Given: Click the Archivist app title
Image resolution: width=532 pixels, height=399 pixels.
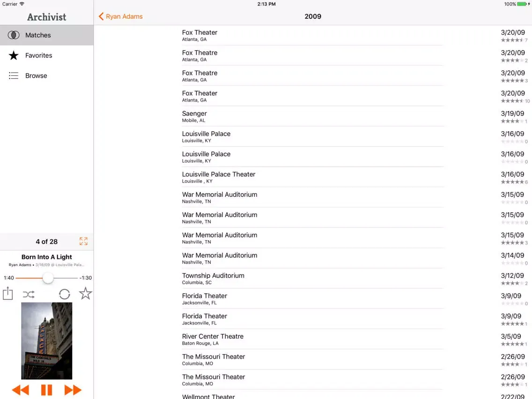Looking at the screenshot, I should point(47,17).
